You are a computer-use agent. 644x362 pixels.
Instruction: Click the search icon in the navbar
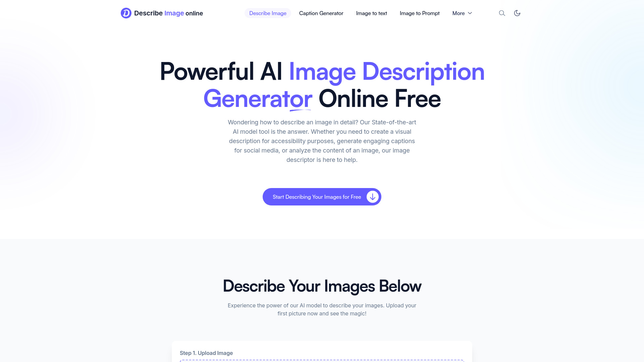[x=501, y=13]
